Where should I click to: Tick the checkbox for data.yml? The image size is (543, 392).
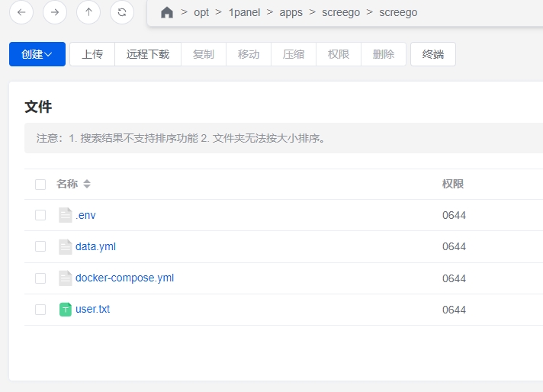click(40, 246)
